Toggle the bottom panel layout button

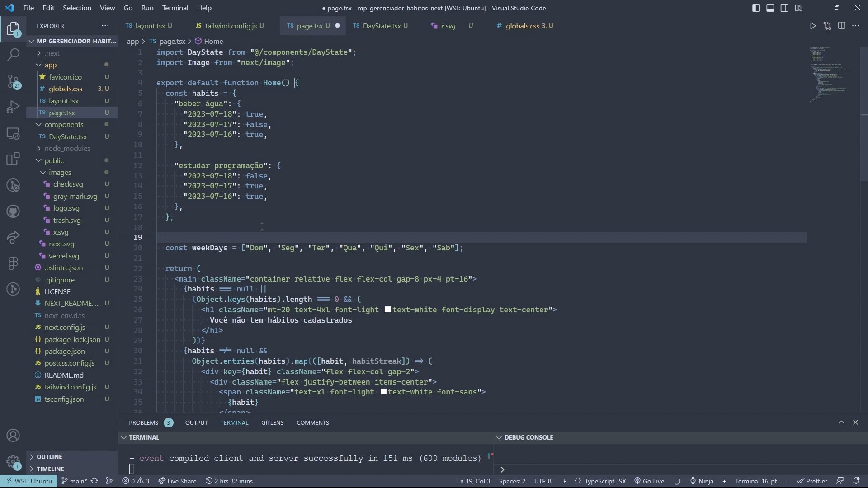point(770,8)
